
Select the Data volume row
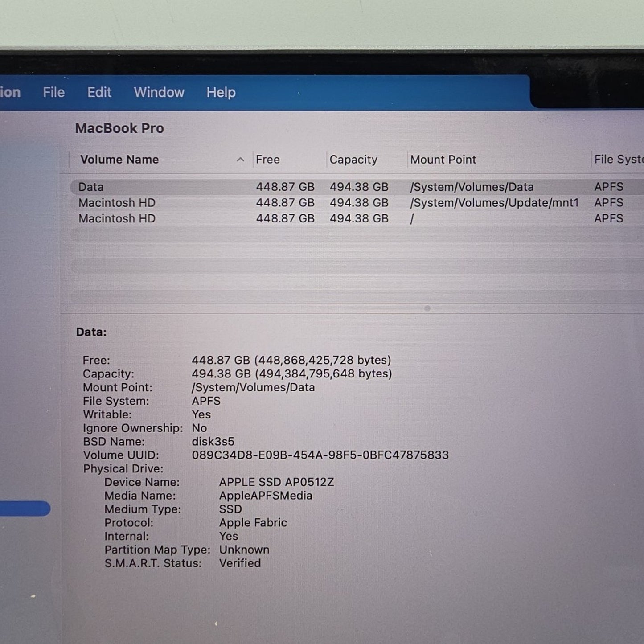[x=178, y=187]
